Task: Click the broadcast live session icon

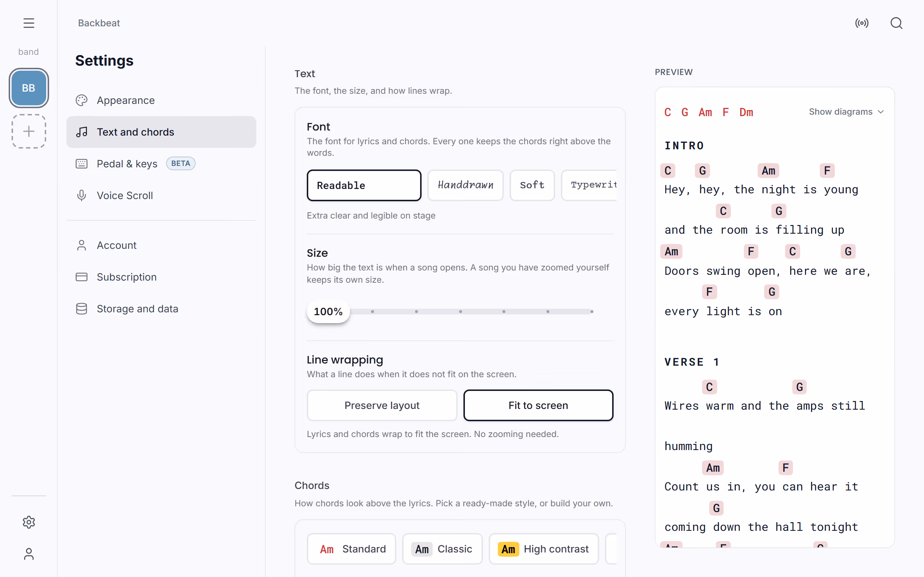Action: pos(862,23)
